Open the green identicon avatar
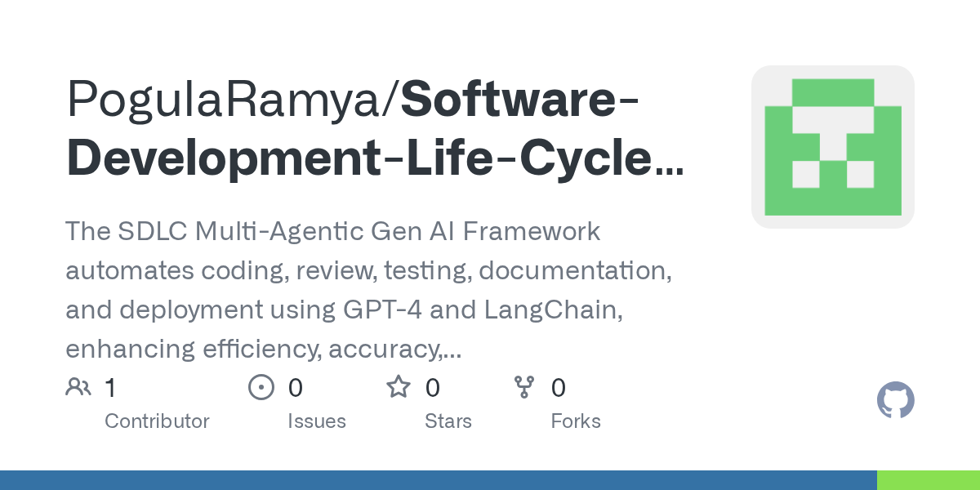This screenshot has width=980, height=490. [832, 147]
